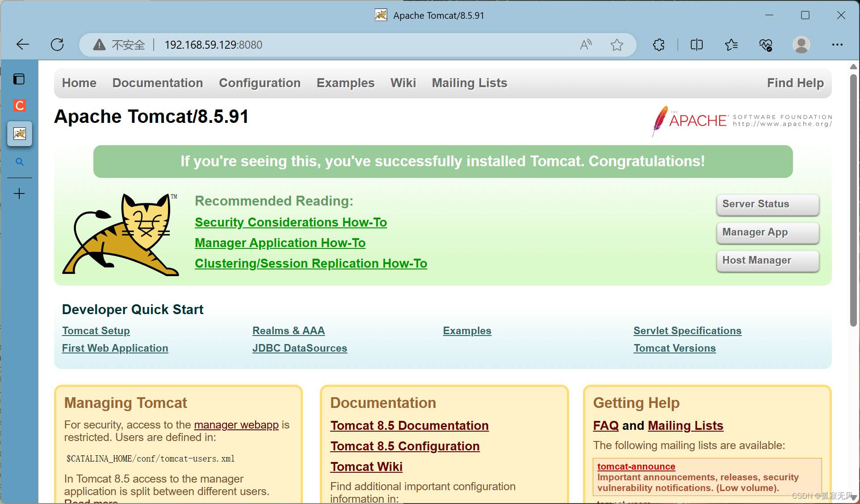Reload the Tomcat page
The height and width of the screenshot is (504, 860).
tap(57, 45)
